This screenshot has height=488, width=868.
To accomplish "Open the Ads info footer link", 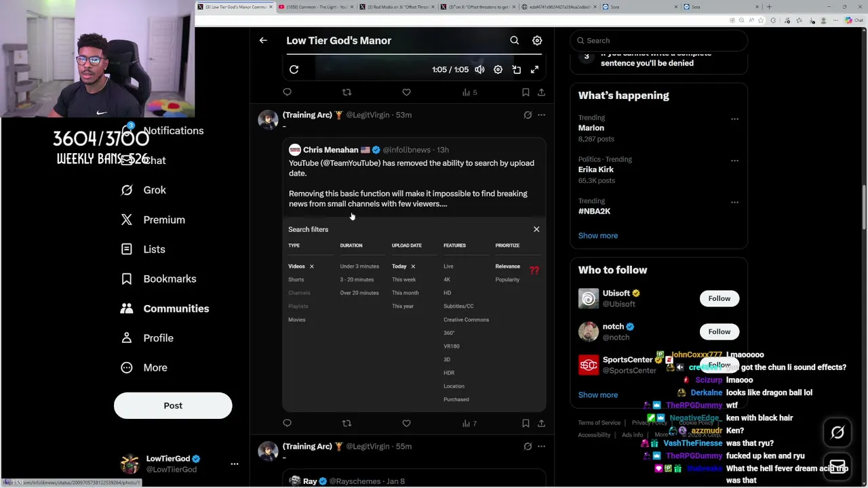I will 633,435.
